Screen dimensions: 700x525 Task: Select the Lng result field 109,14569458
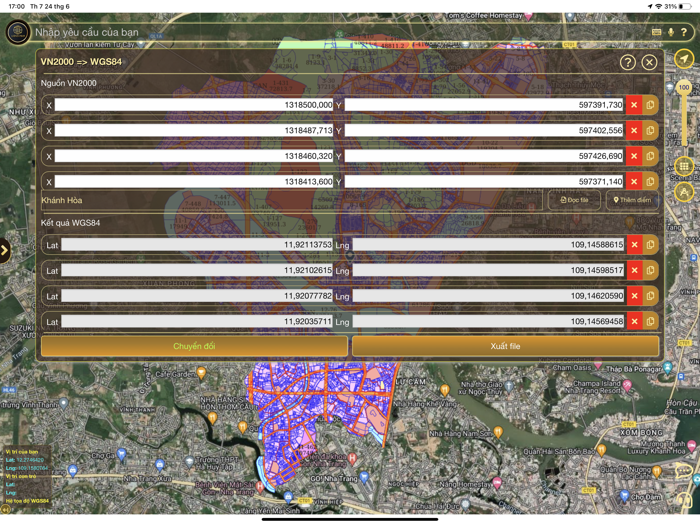[488, 321]
